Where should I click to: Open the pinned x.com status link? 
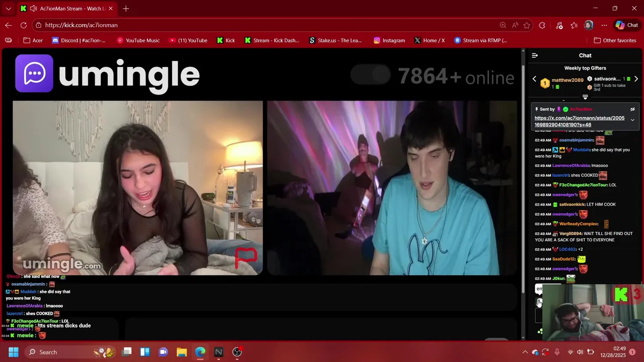[x=579, y=121]
